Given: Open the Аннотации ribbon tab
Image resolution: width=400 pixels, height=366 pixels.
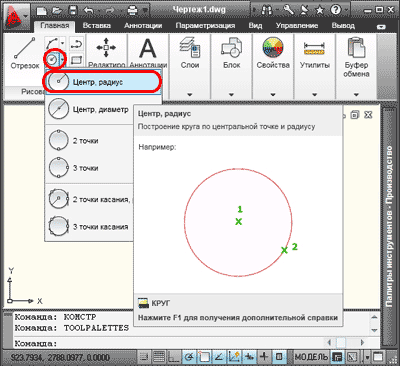Looking at the screenshot, I should (143, 26).
